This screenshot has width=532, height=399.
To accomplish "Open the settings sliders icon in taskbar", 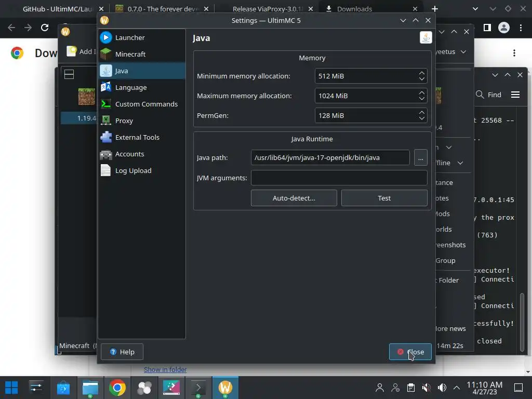I will (x=36, y=388).
